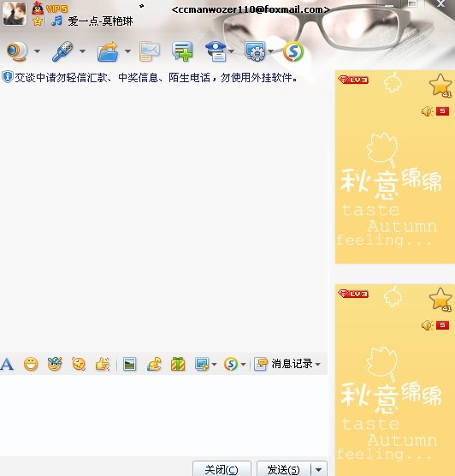Click the speaker icon in lower card
Screen dimensions: 455x476
coord(428,325)
